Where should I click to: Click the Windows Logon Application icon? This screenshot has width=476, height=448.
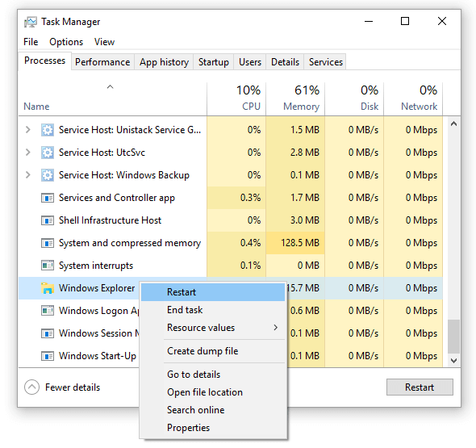48,311
